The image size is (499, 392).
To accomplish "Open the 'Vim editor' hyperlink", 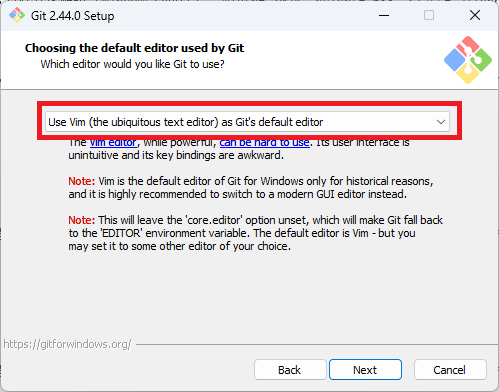I will (113, 143).
